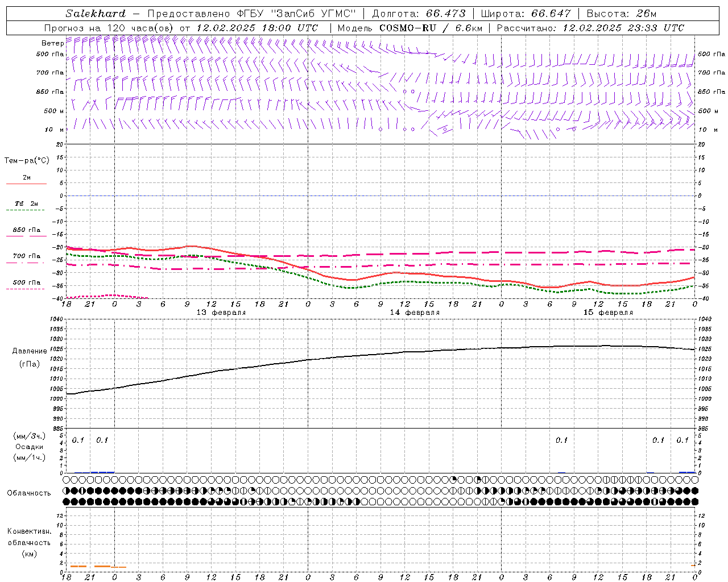Click the Рассчитано calculation timestamp
728x582 pixels.
[590, 28]
